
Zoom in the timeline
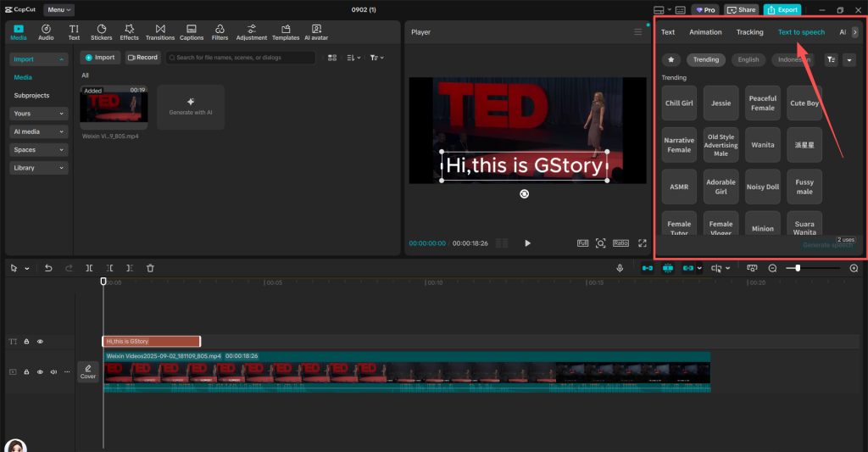pos(854,268)
